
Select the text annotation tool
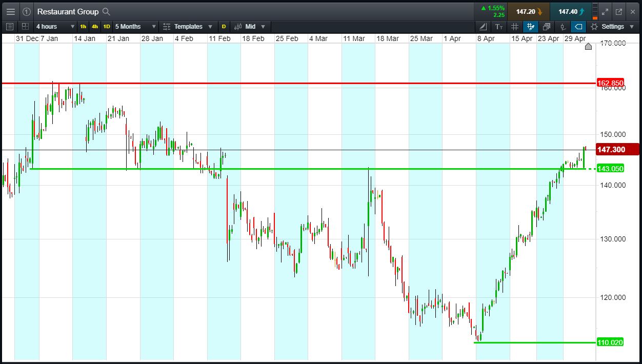point(499,27)
